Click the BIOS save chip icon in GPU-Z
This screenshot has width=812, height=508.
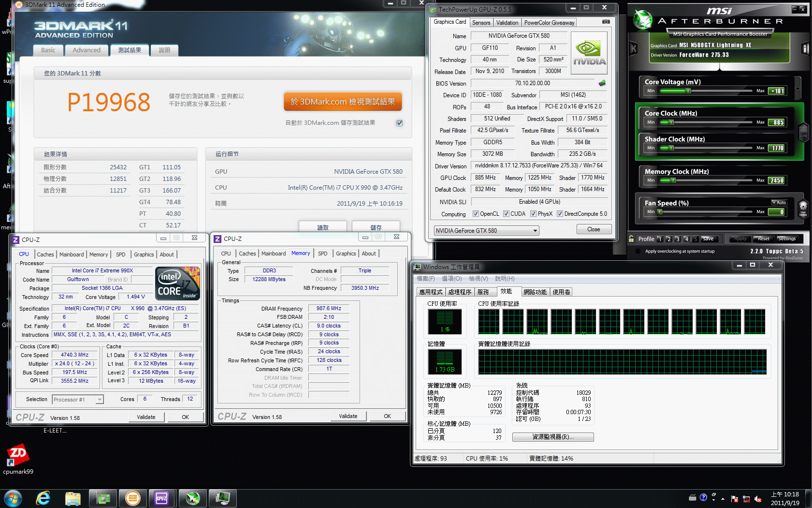coord(602,83)
